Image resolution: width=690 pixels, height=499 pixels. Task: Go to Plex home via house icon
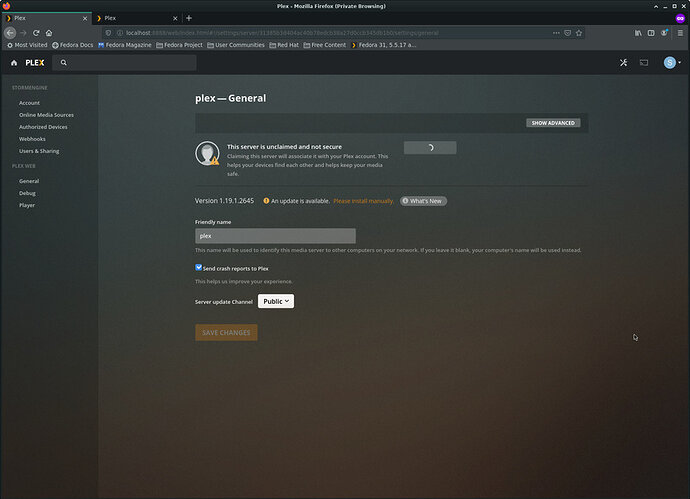click(14, 63)
